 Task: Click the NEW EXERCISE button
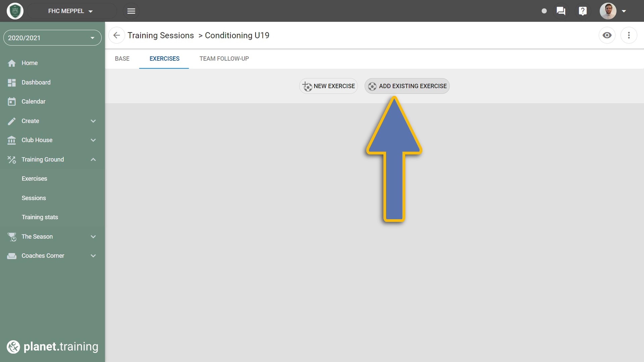328,86
